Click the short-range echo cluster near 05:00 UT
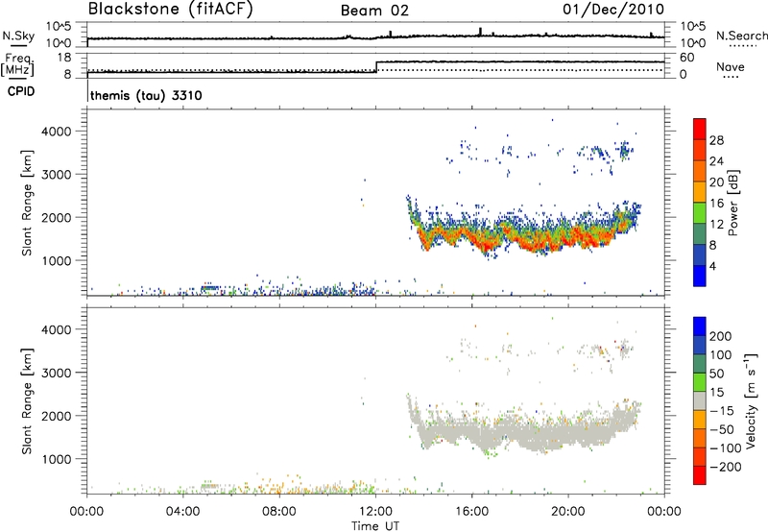 tap(210, 287)
